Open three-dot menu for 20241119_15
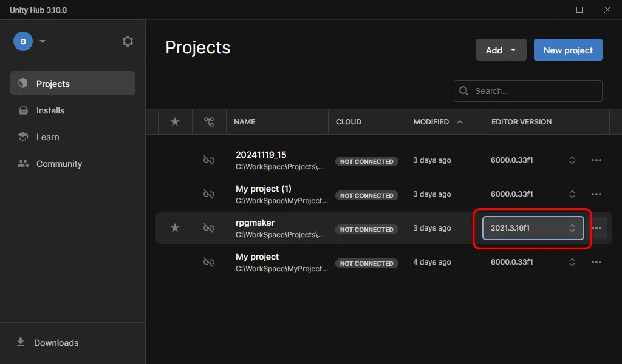 pos(596,160)
